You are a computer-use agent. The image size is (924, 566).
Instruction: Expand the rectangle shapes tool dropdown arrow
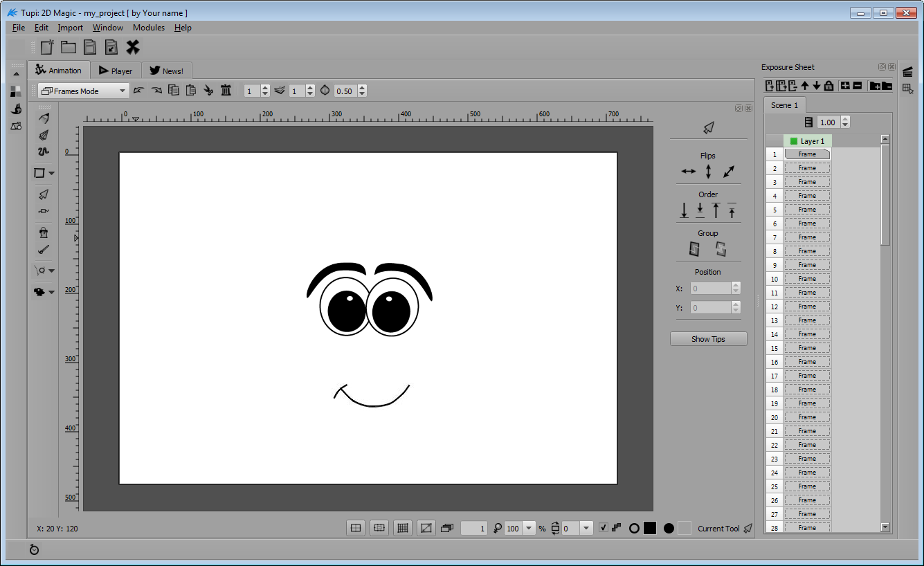point(52,174)
